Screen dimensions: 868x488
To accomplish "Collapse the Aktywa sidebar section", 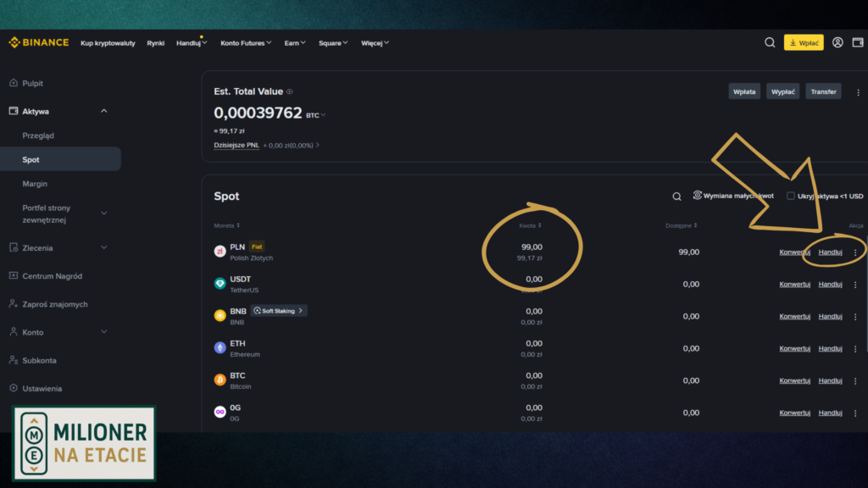I will coord(103,111).
